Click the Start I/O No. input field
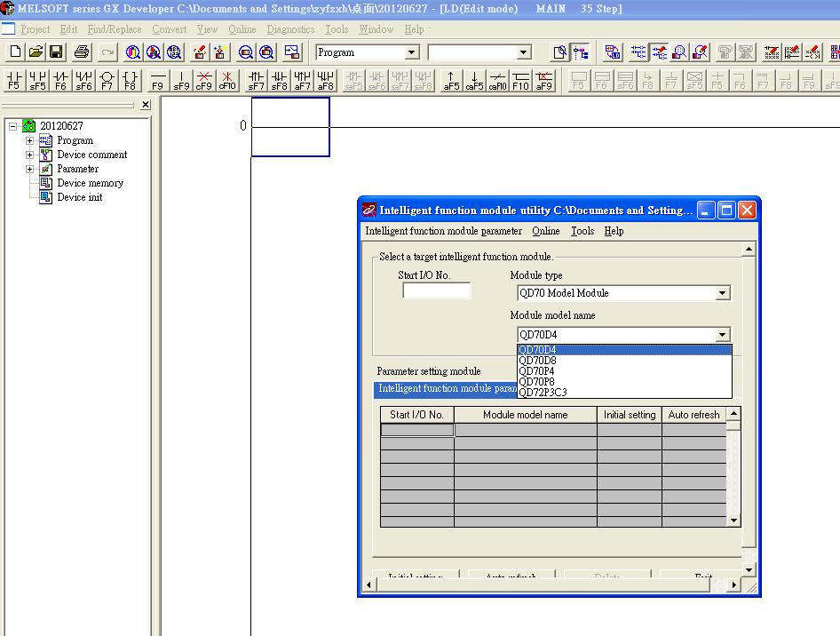 pyautogui.click(x=436, y=290)
